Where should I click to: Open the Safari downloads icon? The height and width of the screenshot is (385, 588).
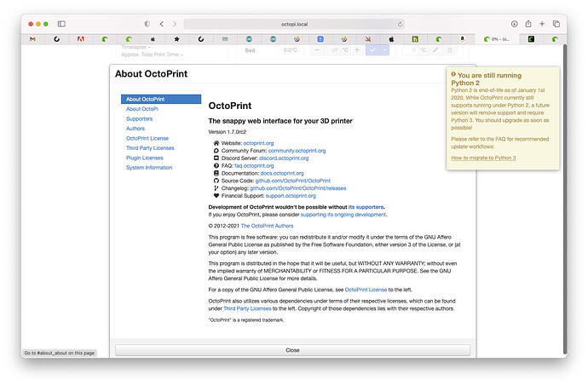pyautogui.click(x=514, y=24)
